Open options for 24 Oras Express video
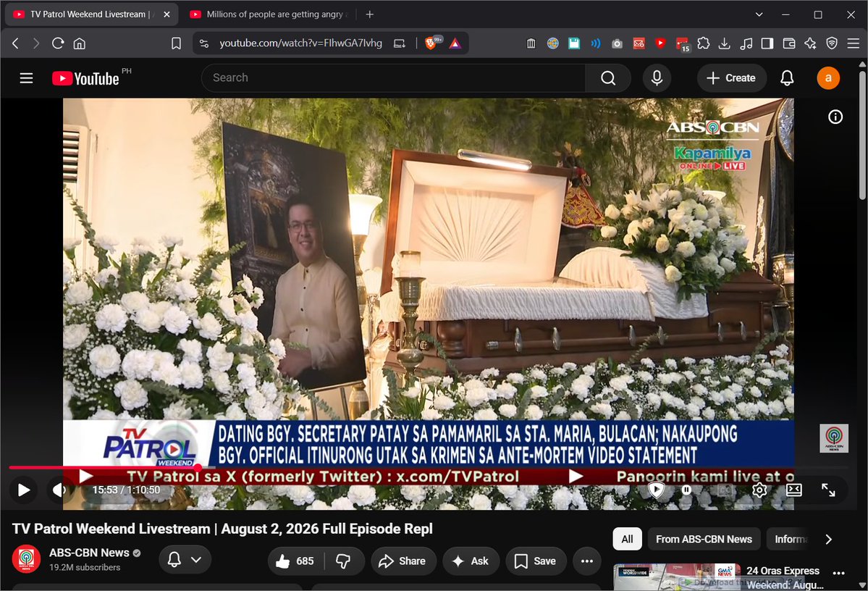The height and width of the screenshot is (591, 868). (x=838, y=574)
